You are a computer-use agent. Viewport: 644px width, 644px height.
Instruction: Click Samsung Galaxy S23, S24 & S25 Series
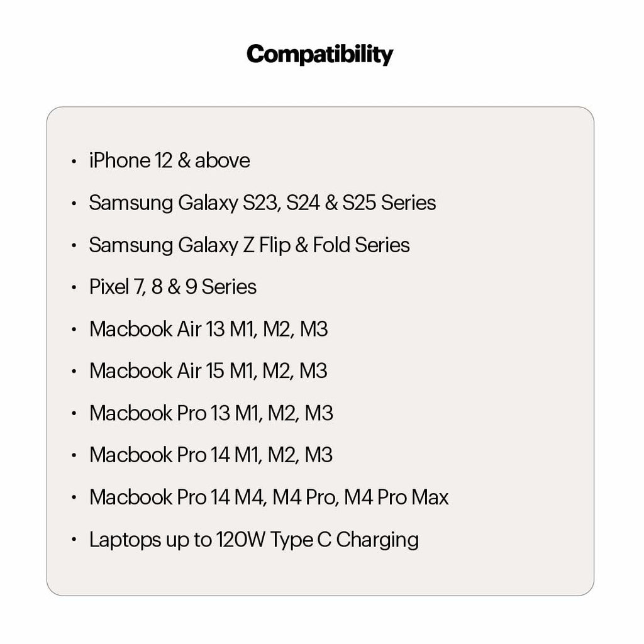coord(262,203)
